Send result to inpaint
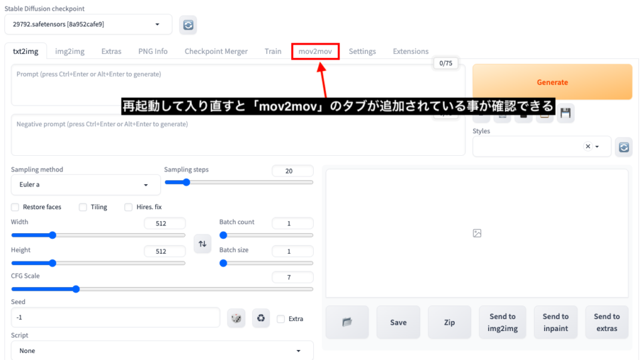The height and width of the screenshot is (360, 644). [x=556, y=322]
